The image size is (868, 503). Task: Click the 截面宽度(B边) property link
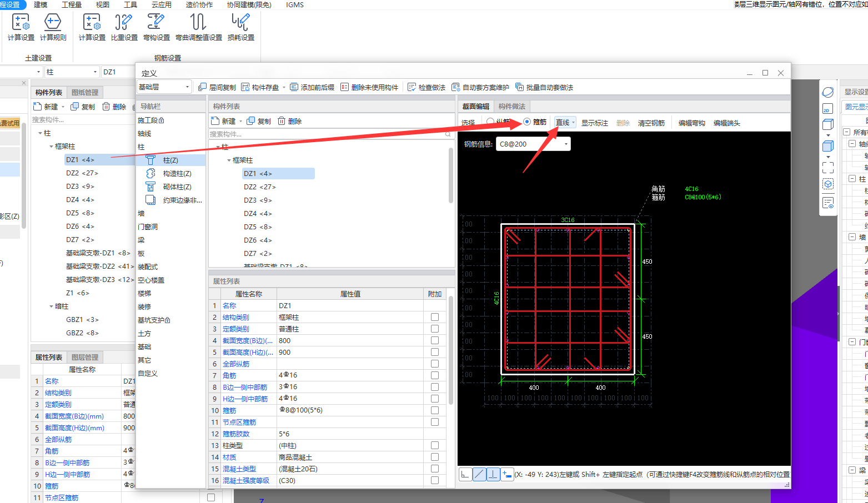(248, 340)
